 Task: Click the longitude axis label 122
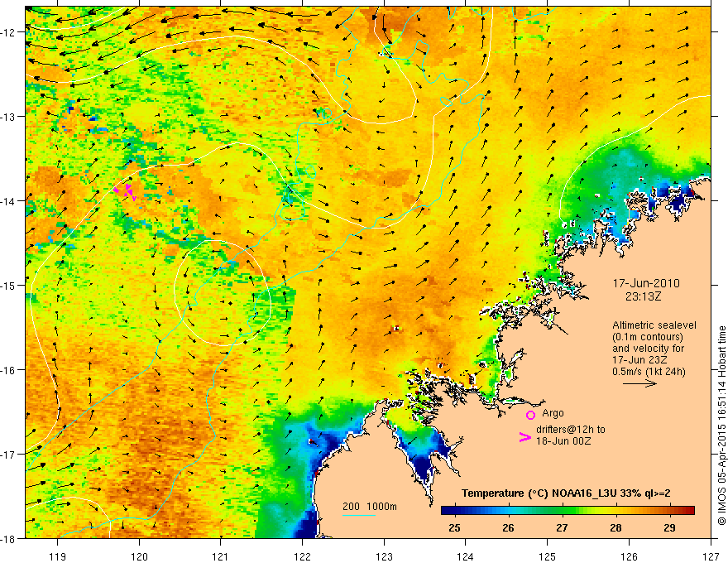302,556
